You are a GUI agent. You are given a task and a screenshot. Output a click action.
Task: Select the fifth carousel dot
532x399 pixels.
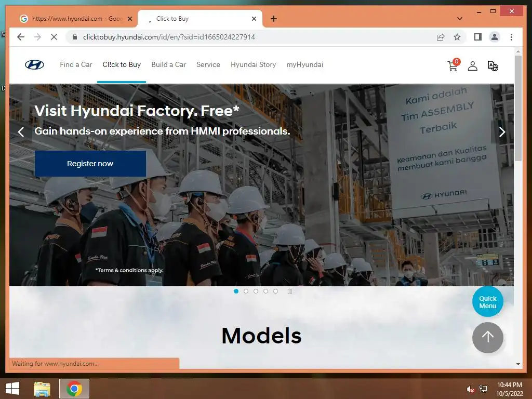click(x=275, y=291)
